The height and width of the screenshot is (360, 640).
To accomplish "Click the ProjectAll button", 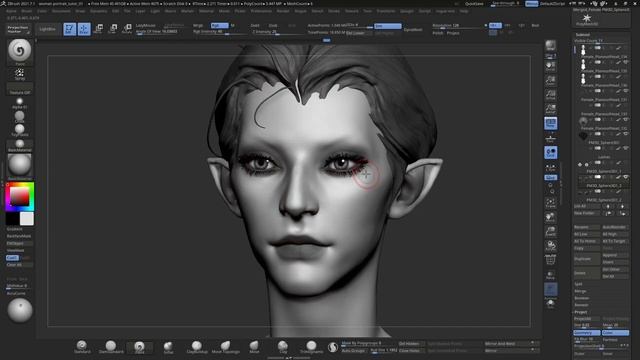I will tap(587, 319).
